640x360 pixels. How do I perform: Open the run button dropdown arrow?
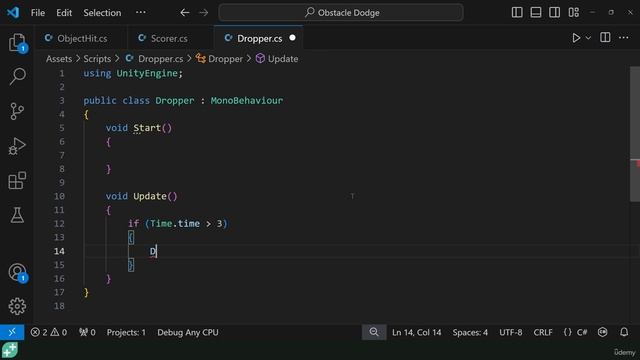[588, 38]
